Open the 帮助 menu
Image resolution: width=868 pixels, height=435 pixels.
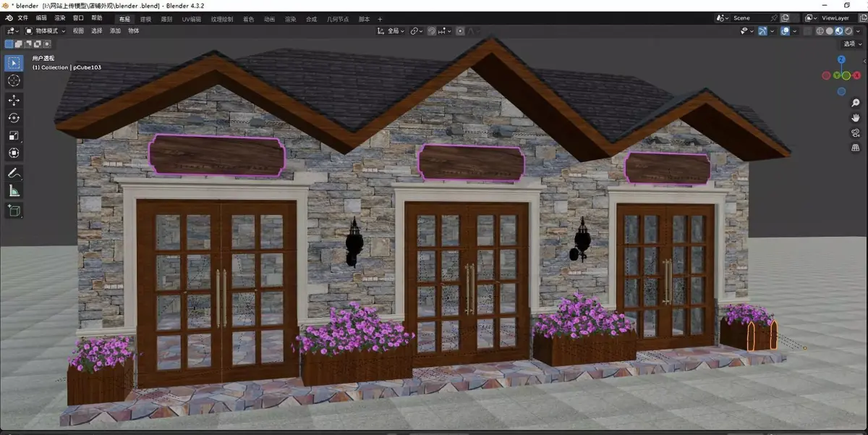(97, 18)
